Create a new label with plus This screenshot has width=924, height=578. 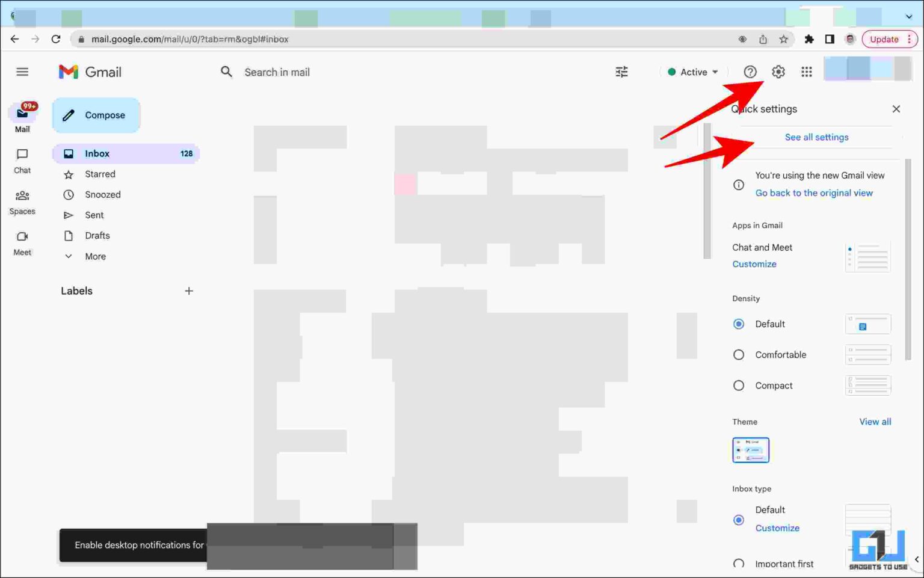tap(189, 291)
